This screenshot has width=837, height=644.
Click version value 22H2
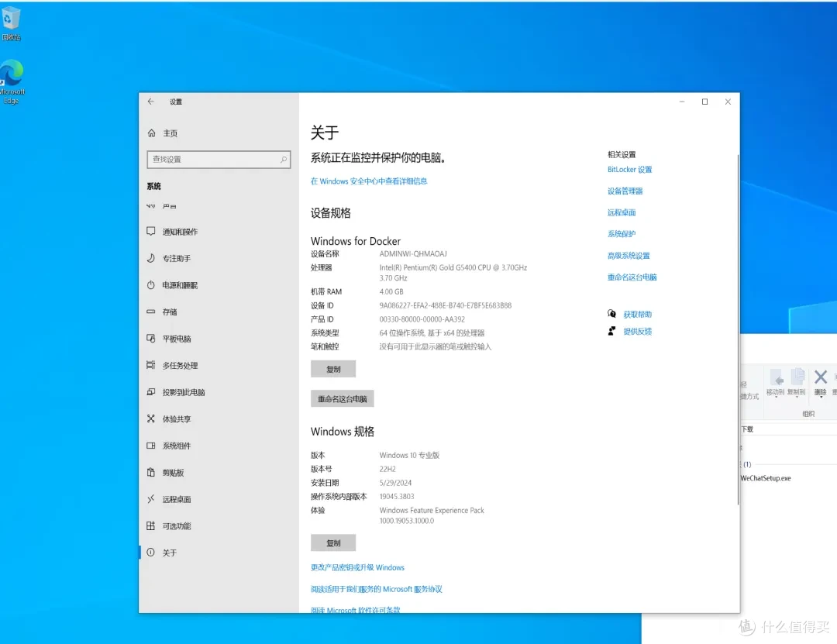tap(387, 469)
